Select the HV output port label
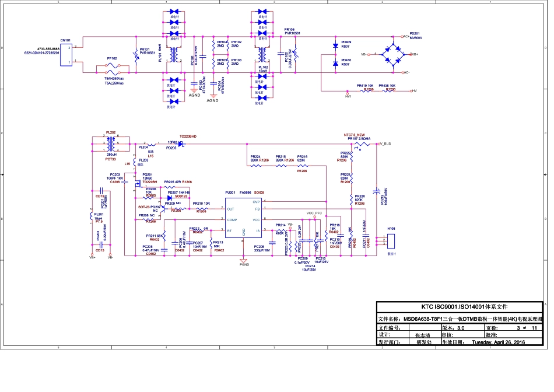This screenshot has height=392, width=554. click(413, 91)
